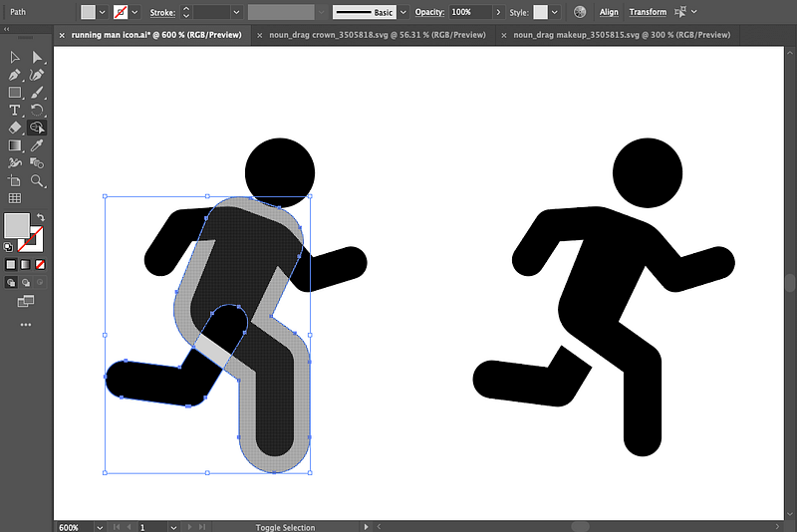
Task: Choose the Eraser tool
Action: [x=15, y=128]
